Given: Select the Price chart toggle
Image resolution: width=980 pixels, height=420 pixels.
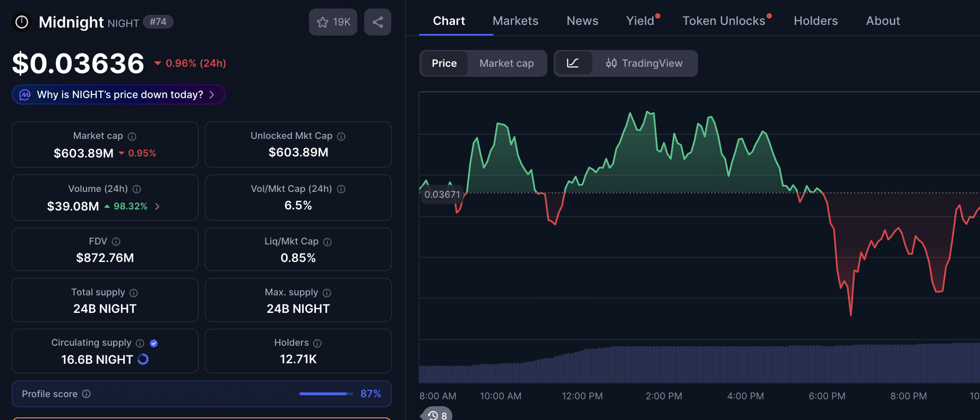Looking at the screenshot, I should [444, 64].
